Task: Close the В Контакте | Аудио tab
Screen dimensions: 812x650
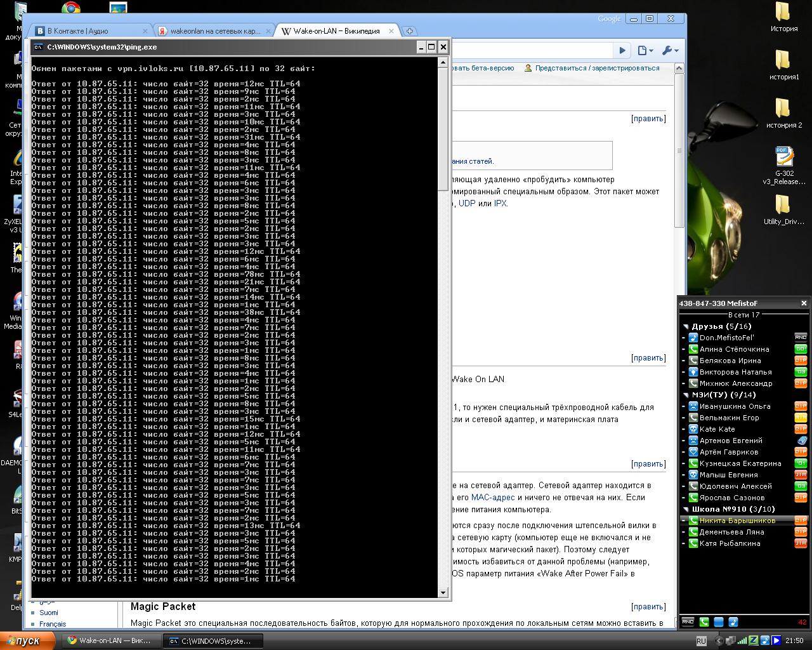Action: click(145, 30)
